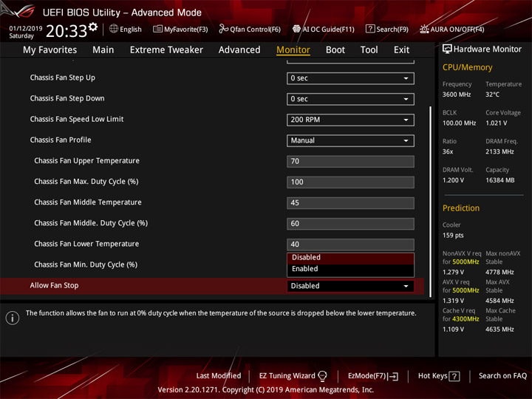Click the 01/12/2019 date text

[x=25, y=28]
